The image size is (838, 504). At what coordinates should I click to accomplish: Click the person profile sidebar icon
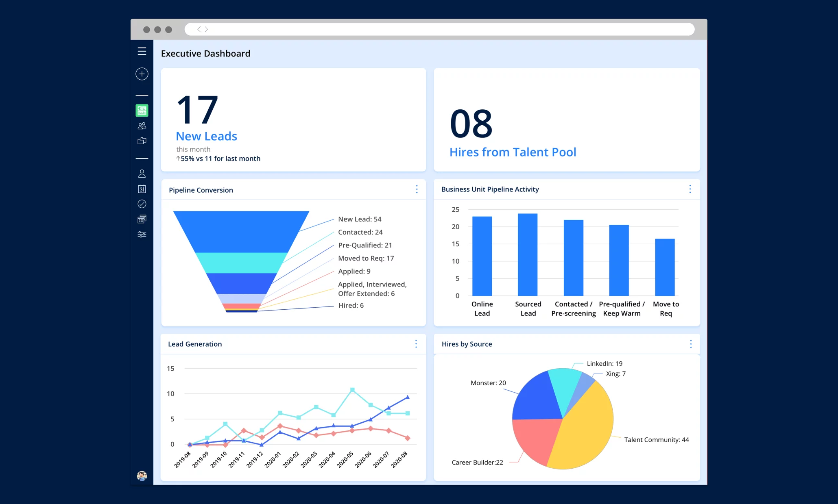coord(142,174)
